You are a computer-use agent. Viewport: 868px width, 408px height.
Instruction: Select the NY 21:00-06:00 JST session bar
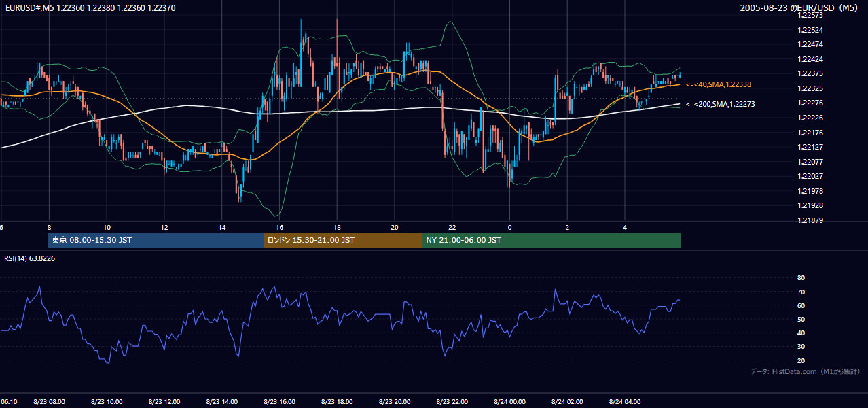coord(551,240)
